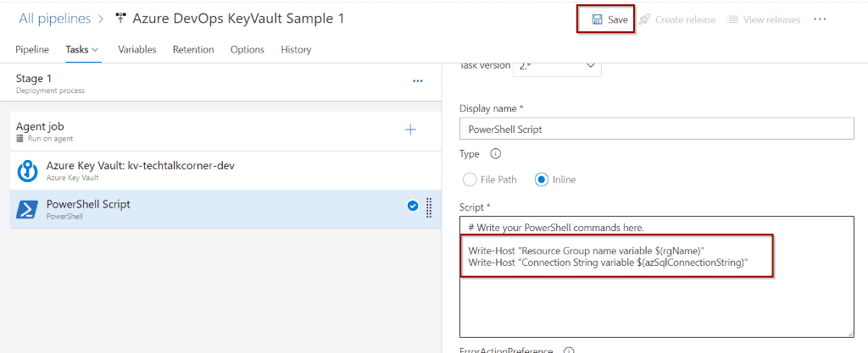
Task: Open the Task version dropdown
Action: [x=557, y=66]
